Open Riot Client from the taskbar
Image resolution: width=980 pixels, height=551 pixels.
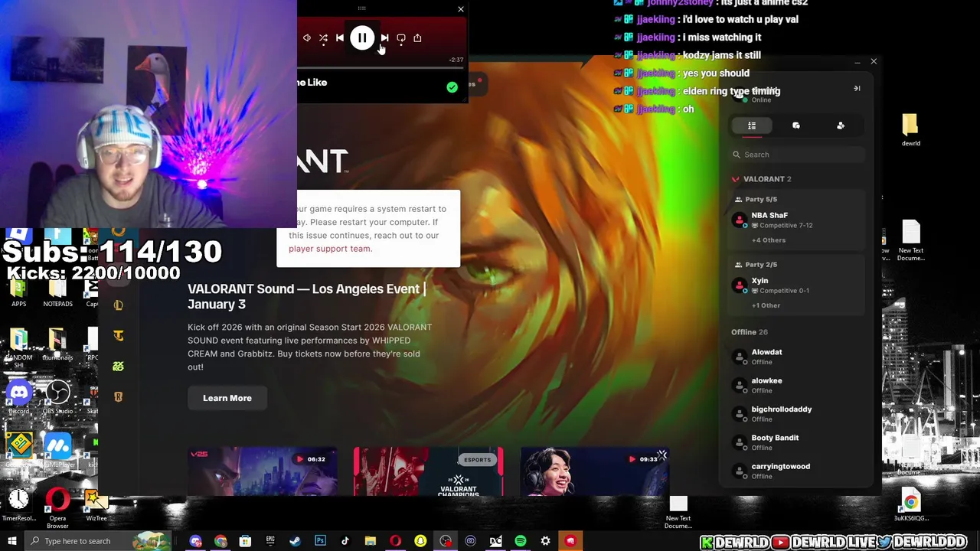coord(570,541)
